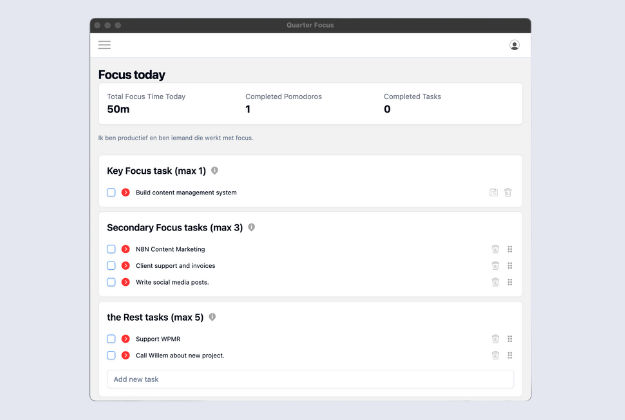Show info for the Rest tasks section
Screen dimensions: 625x420
[212, 317]
